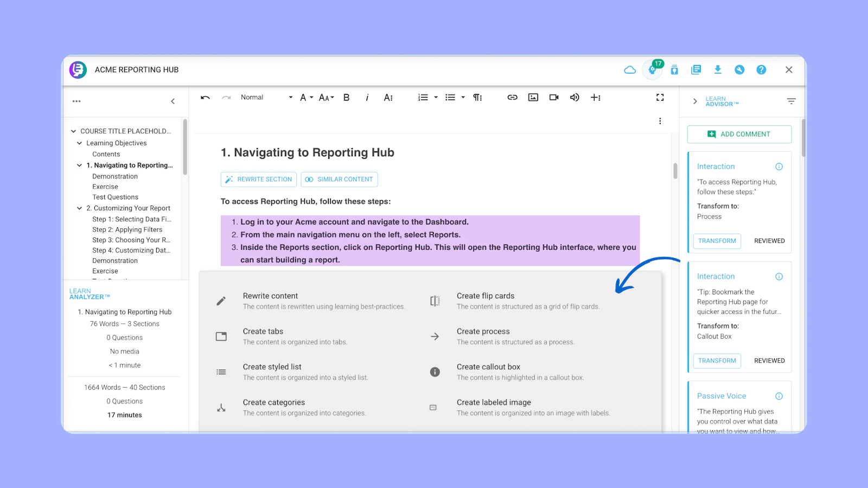Open the Demonstration item under Navigating section
The width and height of the screenshot is (868, 488).
click(115, 176)
